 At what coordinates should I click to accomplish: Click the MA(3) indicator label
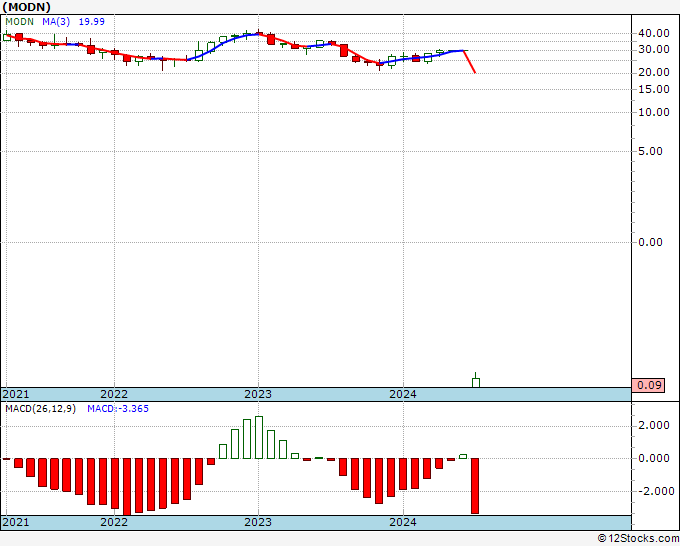click(x=56, y=21)
